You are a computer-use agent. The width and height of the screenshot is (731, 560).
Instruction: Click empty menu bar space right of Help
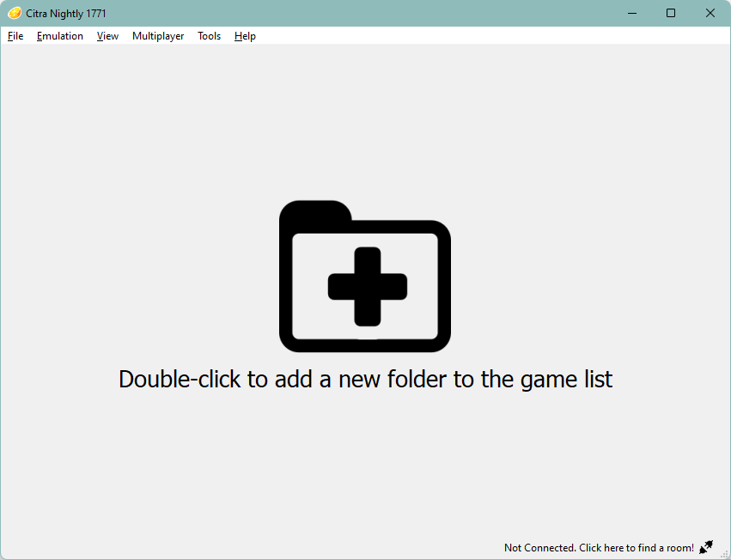coord(481,36)
